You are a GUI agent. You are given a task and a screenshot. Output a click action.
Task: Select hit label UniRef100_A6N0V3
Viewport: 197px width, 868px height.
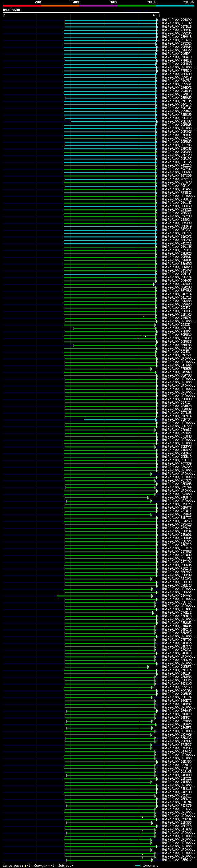177,267
